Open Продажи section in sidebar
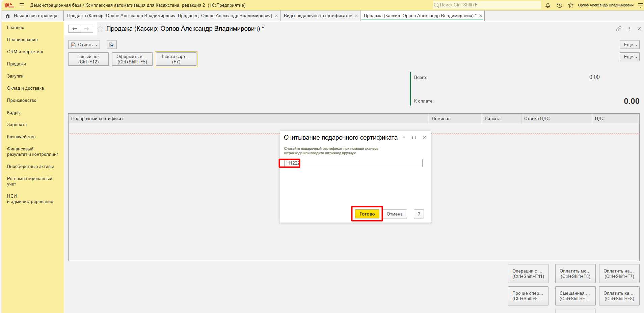 pos(17,64)
